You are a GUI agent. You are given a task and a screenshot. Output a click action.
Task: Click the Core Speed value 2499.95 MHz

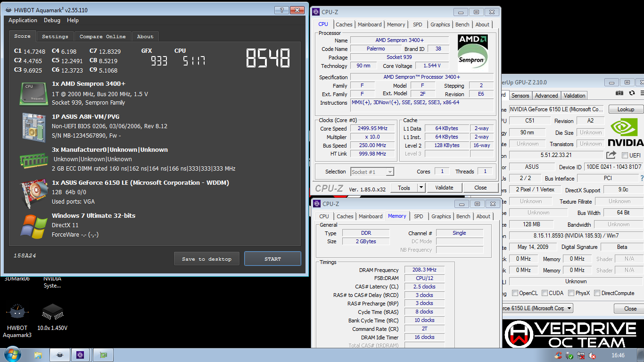(373, 129)
